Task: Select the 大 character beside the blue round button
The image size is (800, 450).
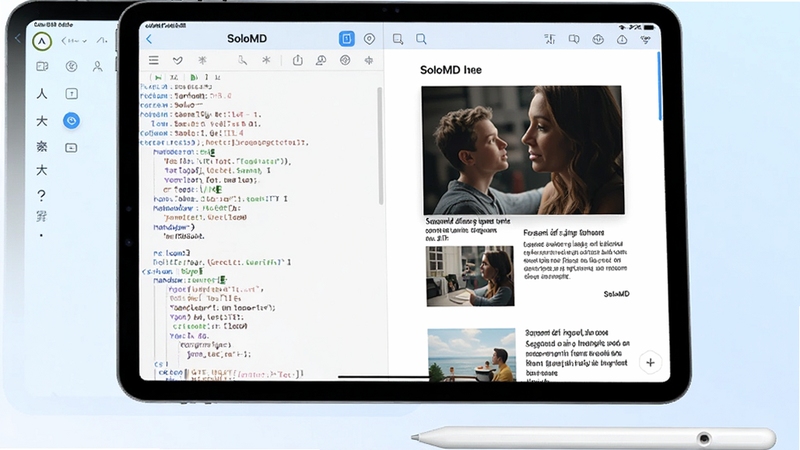Action: click(42, 121)
